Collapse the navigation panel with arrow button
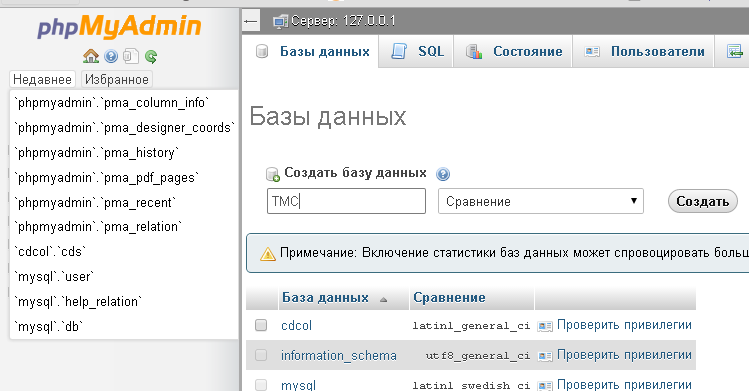The width and height of the screenshot is (749, 391). click(x=250, y=21)
